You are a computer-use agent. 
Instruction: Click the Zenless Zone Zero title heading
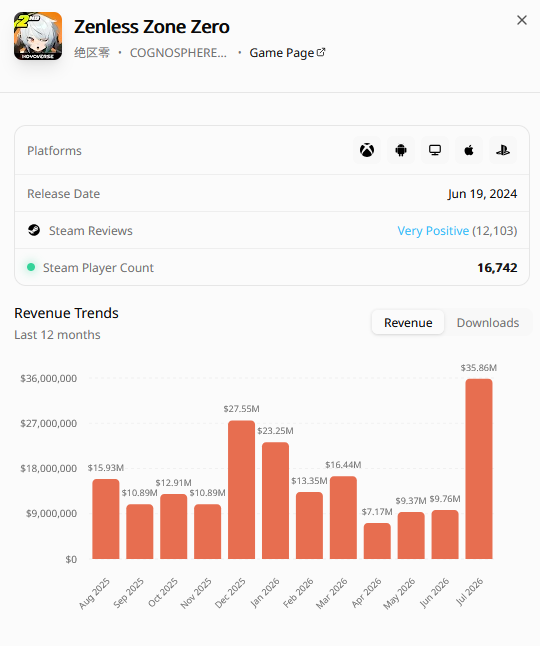[x=152, y=27]
